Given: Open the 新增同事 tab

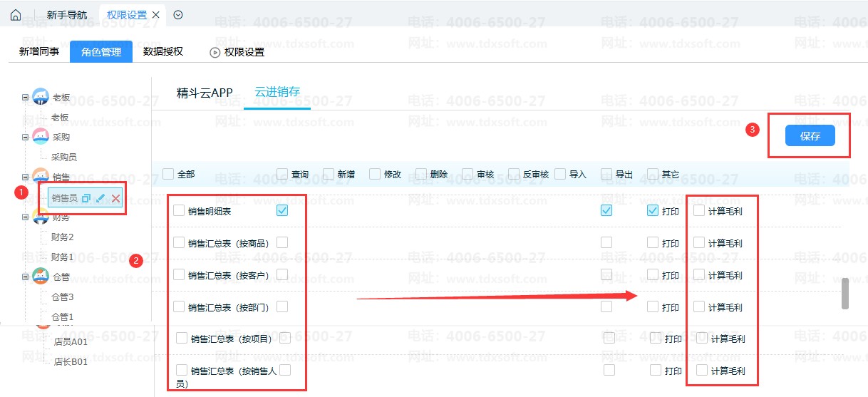Looking at the screenshot, I should [x=39, y=51].
